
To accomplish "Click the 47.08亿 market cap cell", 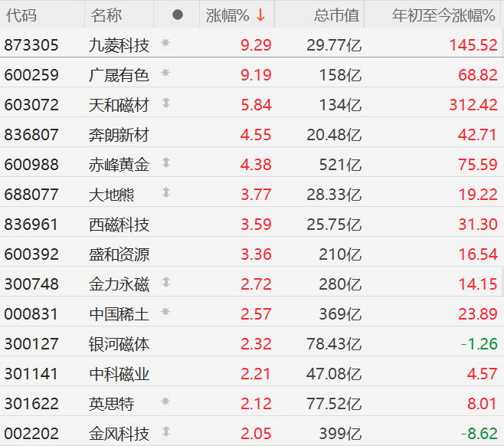I will 334,374.
